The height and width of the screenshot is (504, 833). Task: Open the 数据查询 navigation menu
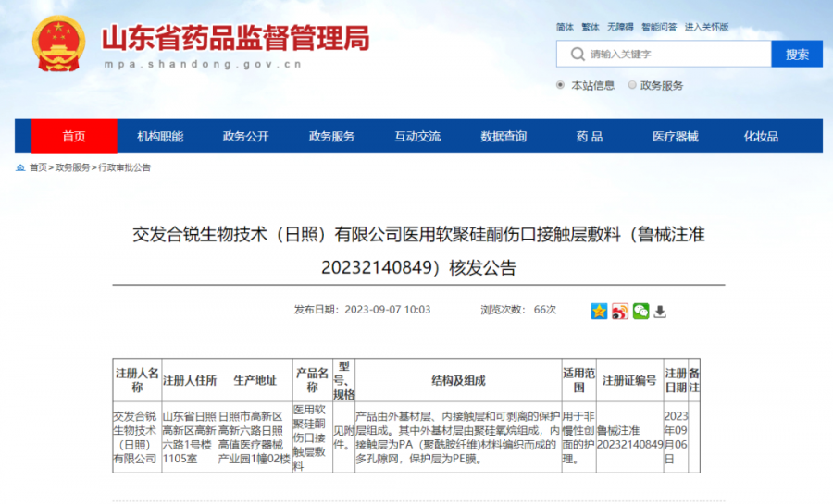point(504,136)
